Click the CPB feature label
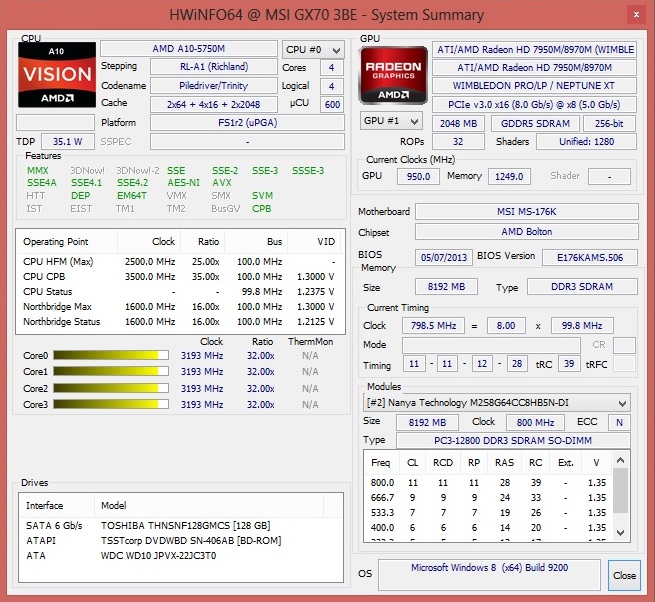This screenshot has height=602, width=655. click(261, 208)
